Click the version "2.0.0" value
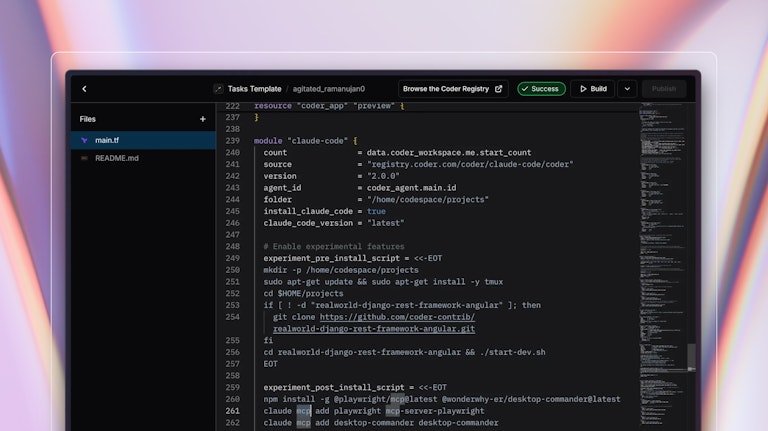The height and width of the screenshot is (431, 768). [x=383, y=176]
